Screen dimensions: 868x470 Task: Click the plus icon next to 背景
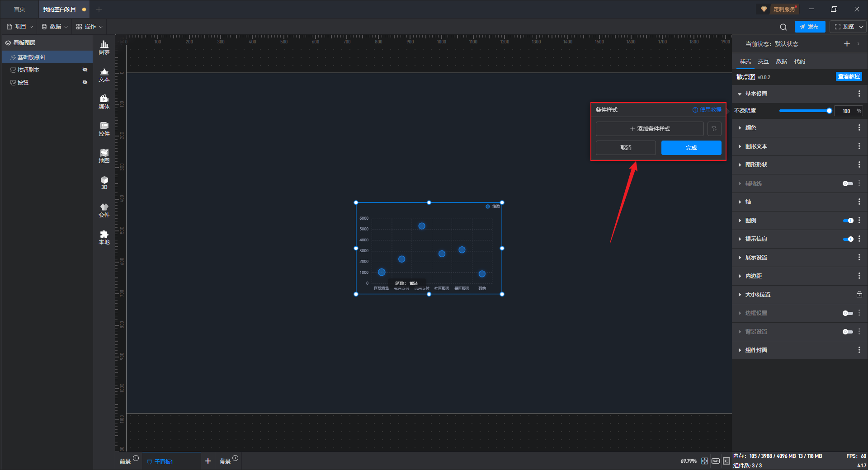235,458
